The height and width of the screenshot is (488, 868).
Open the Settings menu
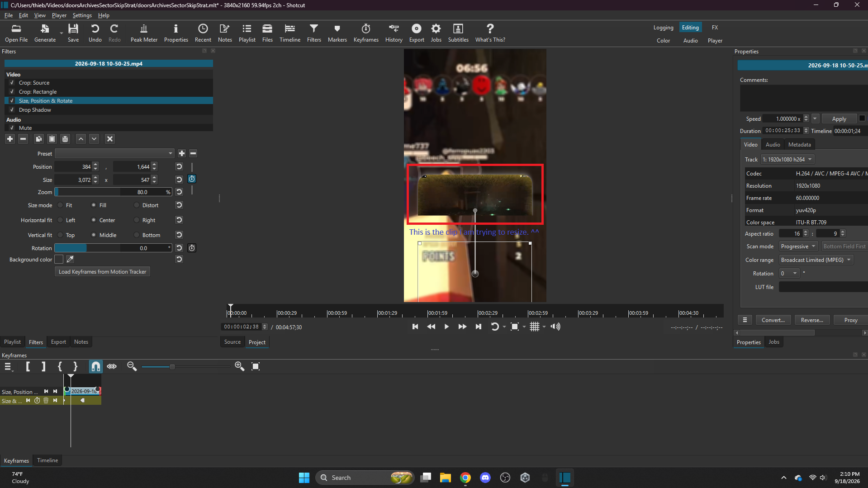(x=82, y=15)
